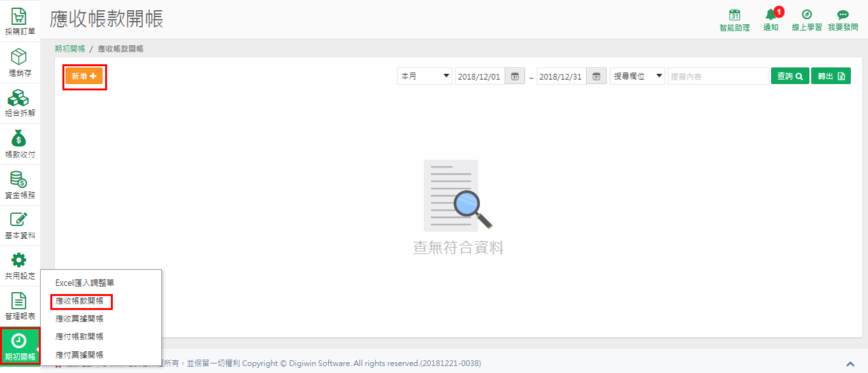Open 我要發問 chat bubble icon
This screenshot has width=868, height=373.
843,20
